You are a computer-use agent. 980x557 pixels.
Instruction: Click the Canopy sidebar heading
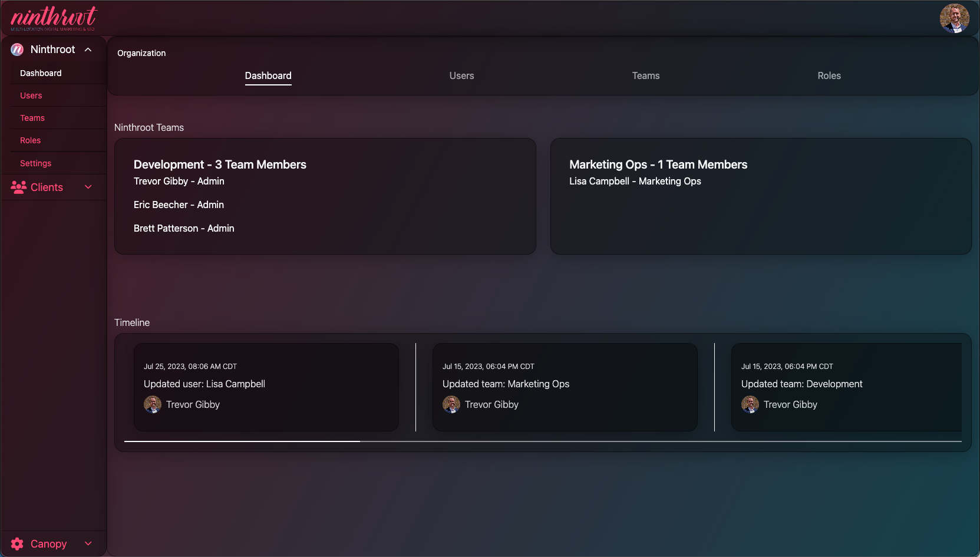click(48, 544)
